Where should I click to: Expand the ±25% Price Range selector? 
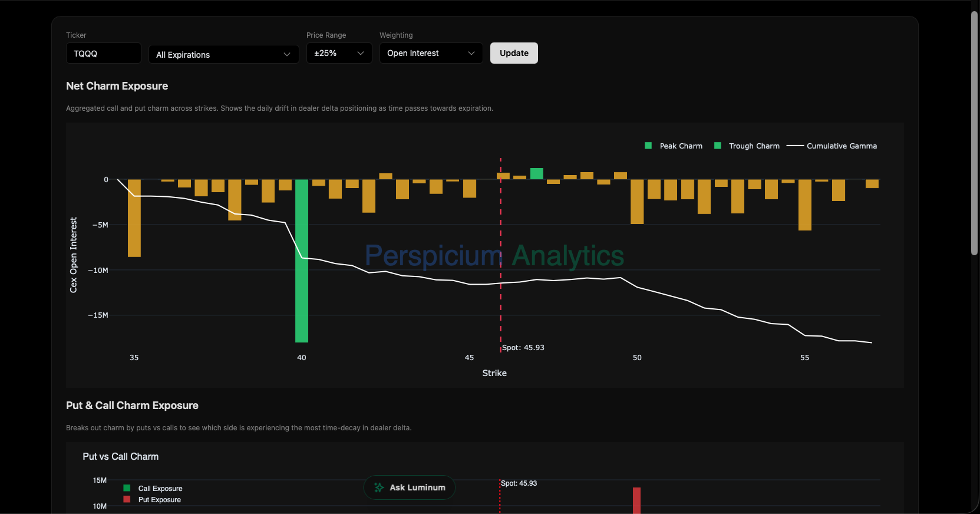coord(339,53)
